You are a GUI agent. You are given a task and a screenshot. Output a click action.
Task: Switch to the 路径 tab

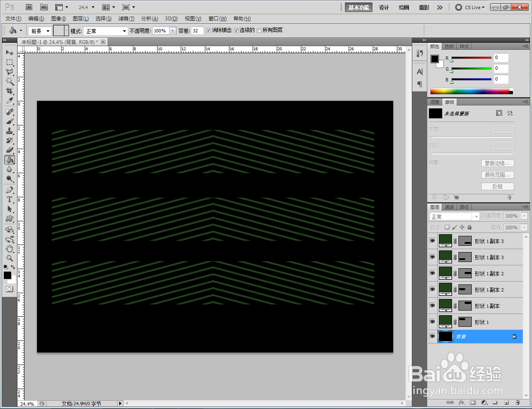[x=464, y=207]
